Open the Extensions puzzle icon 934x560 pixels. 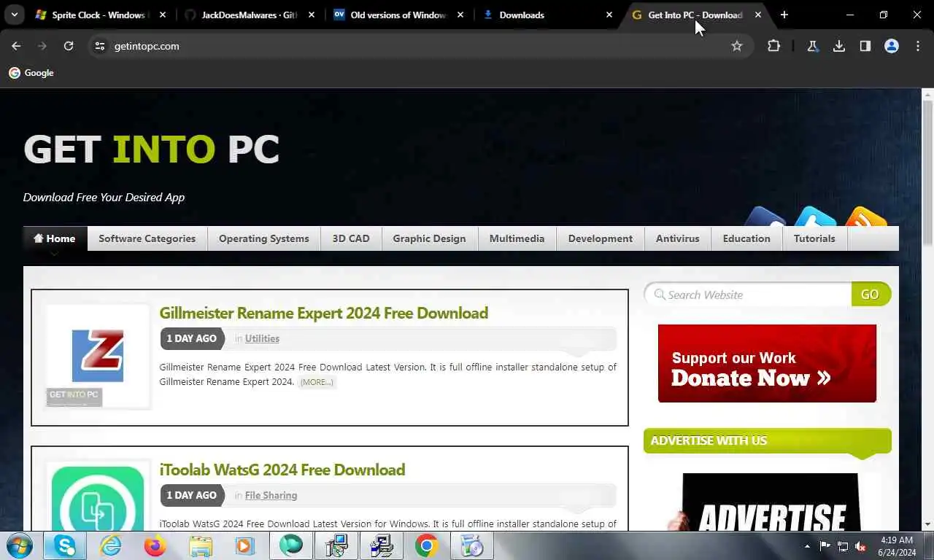[773, 46]
